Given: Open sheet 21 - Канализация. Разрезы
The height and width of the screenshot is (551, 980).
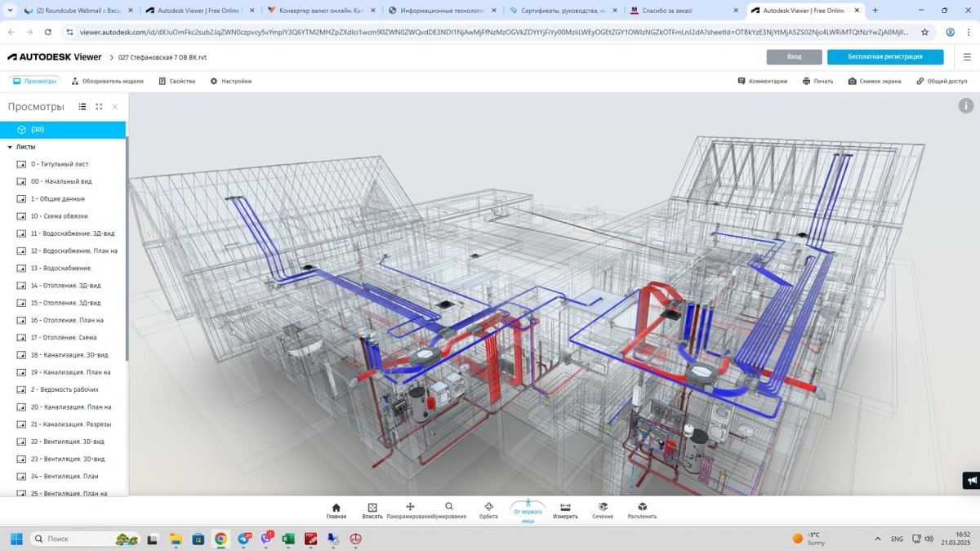Looking at the screenshot, I should [71, 424].
